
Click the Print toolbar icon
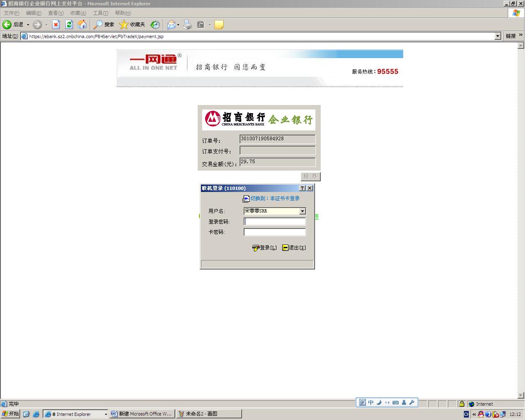pyautogui.click(x=187, y=25)
